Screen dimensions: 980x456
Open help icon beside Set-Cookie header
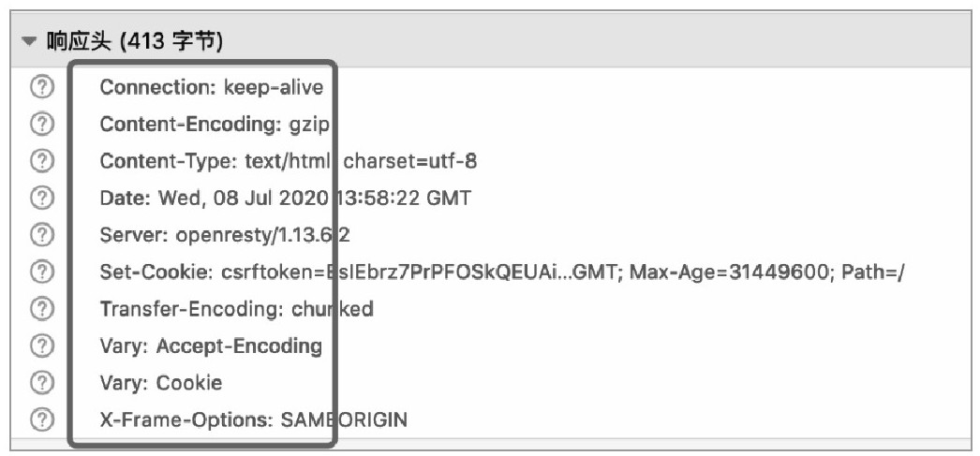pyautogui.click(x=42, y=272)
